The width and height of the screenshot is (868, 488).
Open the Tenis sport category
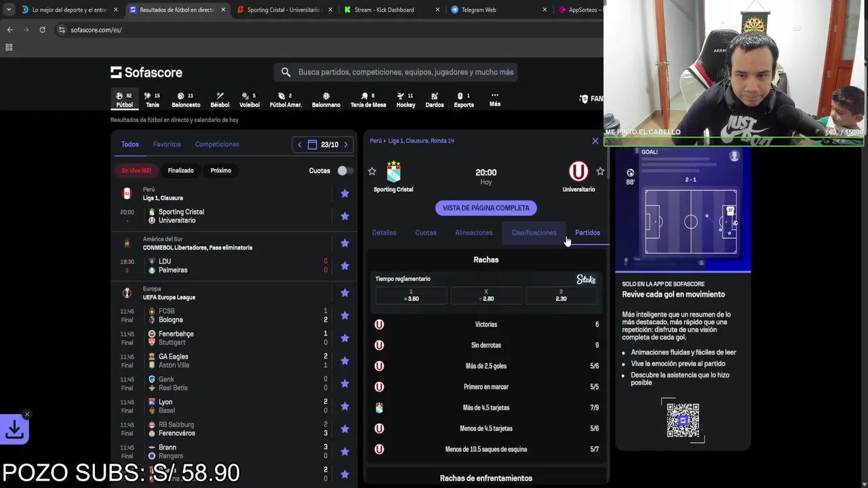(153, 100)
